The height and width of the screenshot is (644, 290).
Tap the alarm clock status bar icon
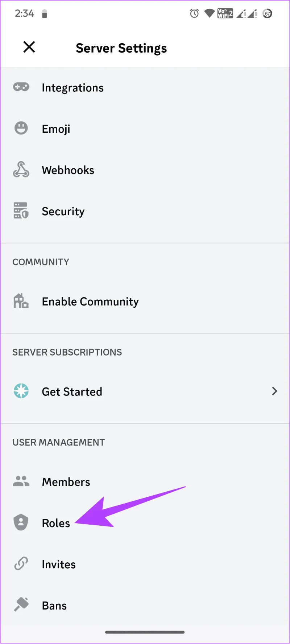[x=194, y=14]
